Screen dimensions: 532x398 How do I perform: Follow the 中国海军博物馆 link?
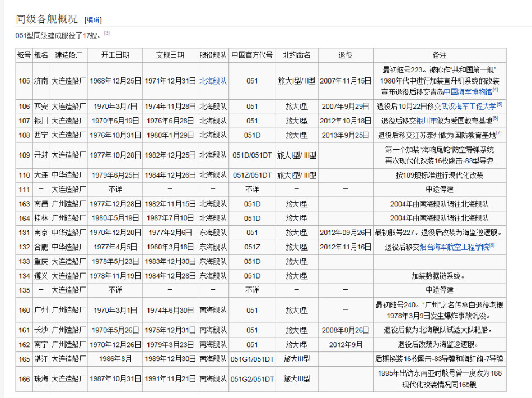click(x=468, y=92)
